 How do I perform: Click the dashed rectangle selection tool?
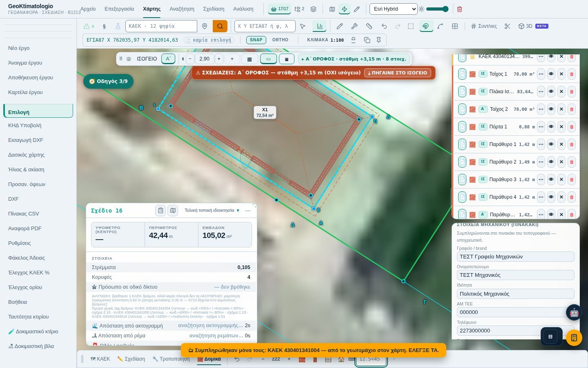(x=411, y=26)
